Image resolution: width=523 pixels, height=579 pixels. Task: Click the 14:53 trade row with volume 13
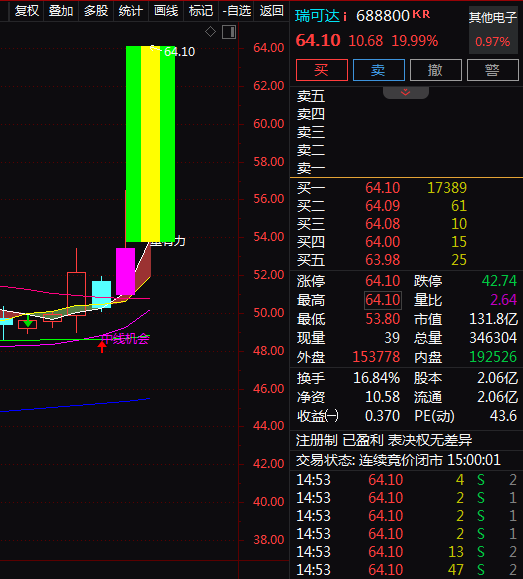(x=406, y=552)
